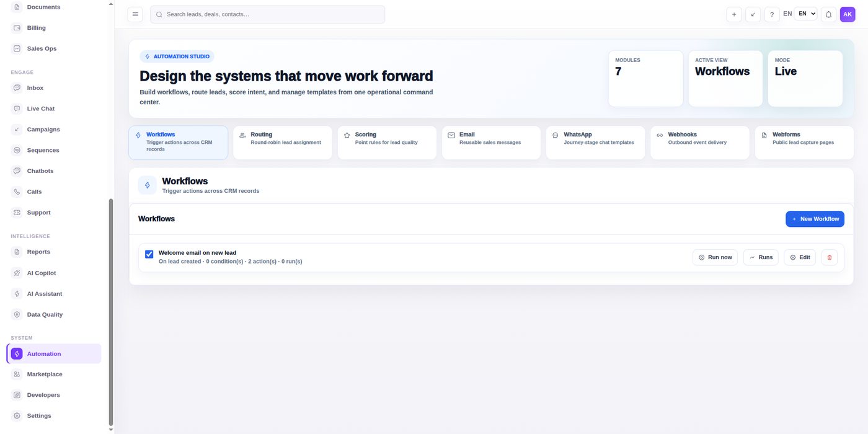868x434 pixels.
Task: Open the help question mark icon
Action: point(772,14)
